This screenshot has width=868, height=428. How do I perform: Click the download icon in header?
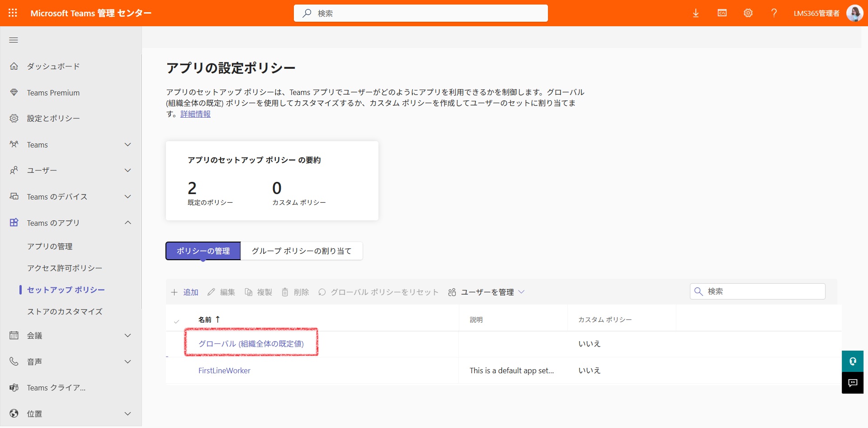(x=696, y=13)
